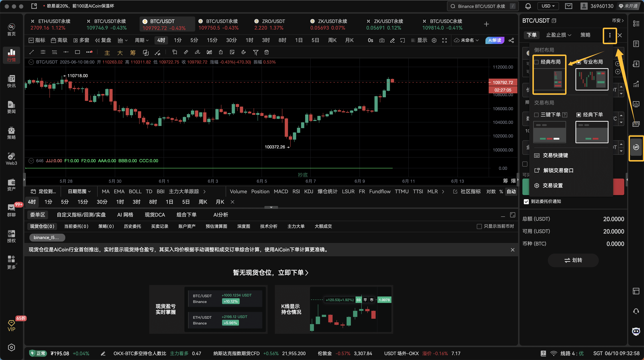Open the settings hexagon icon at sidebar bottom
644x360 pixels.
click(11, 347)
